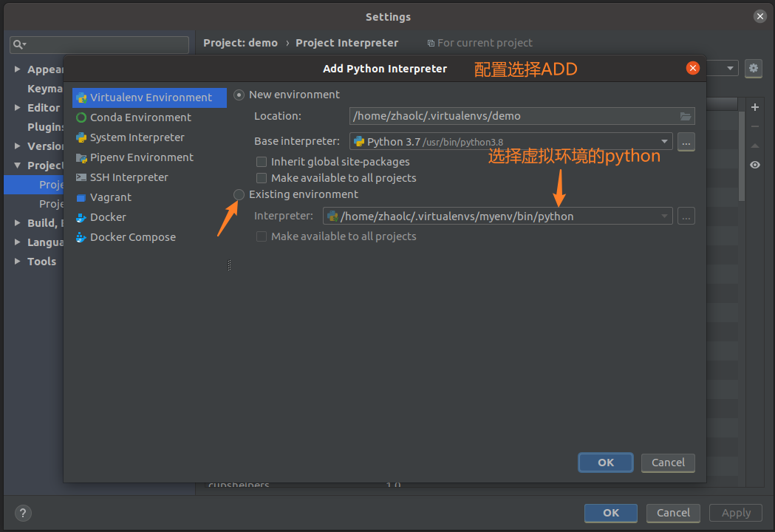Click the gear icon beside interpreter dropdown
This screenshot has height=532, width=775.
pyautogui.click(x=753, y=69)
